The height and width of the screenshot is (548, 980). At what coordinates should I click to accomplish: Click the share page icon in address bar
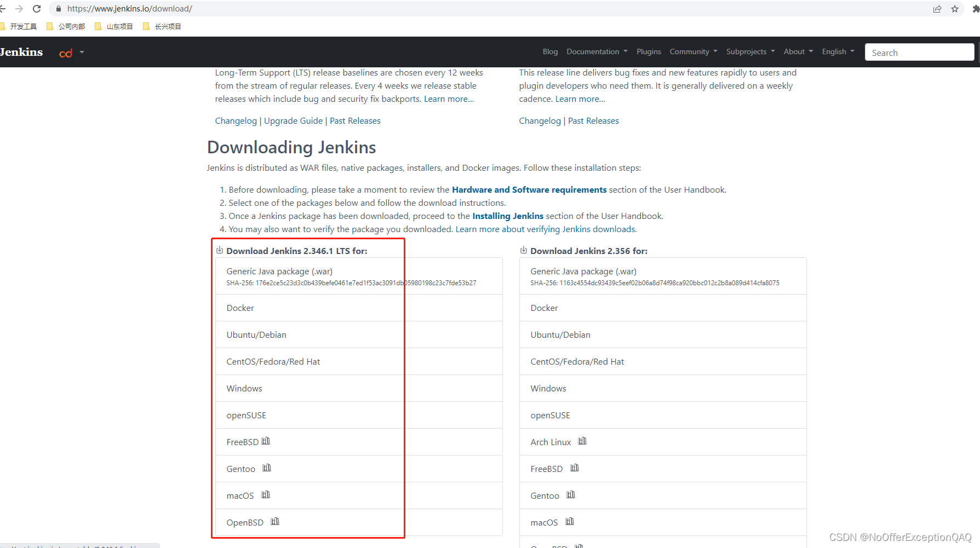coord(937,9)
